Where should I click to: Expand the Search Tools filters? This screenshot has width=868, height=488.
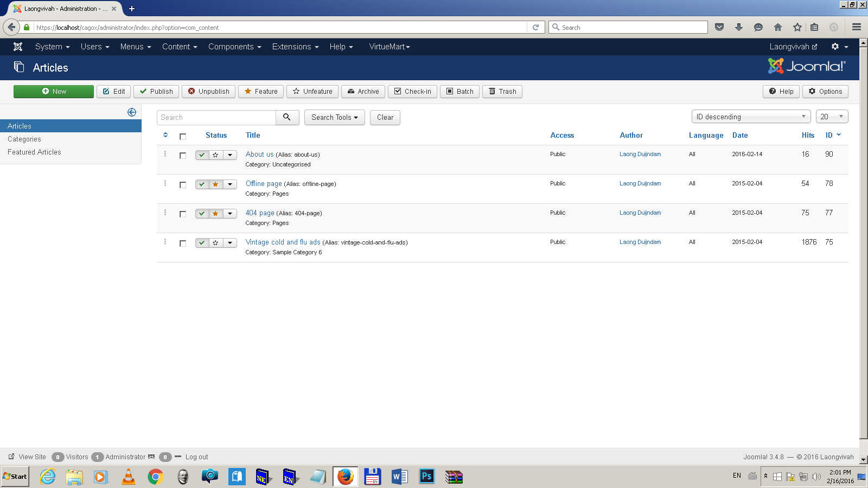click(334, 117)
